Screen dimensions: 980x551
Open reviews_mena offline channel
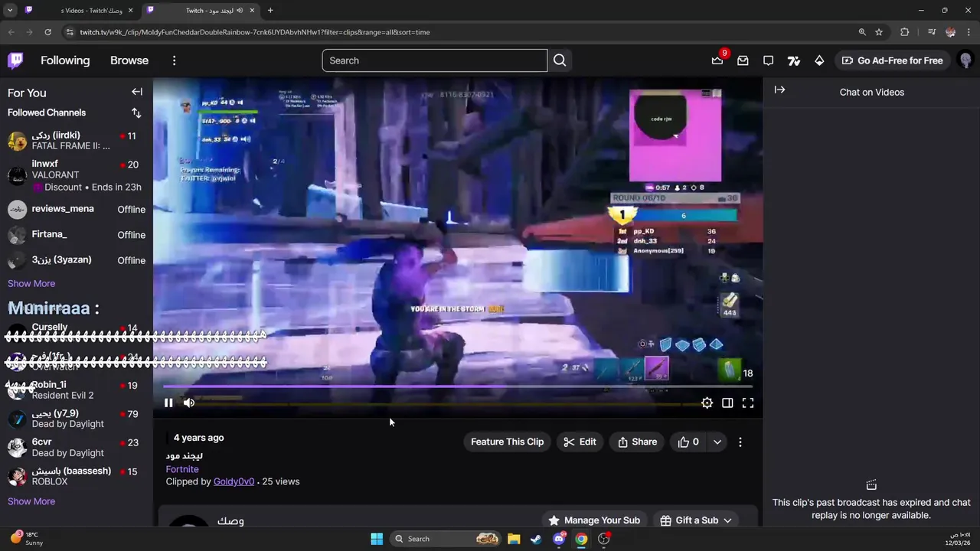(x=77, y=209)
